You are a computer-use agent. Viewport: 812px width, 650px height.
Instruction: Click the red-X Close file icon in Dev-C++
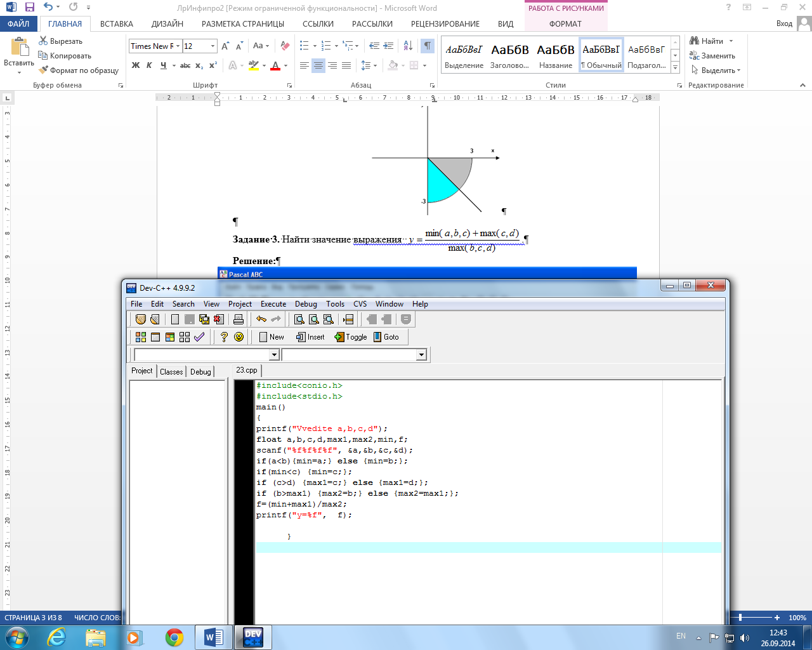point(219,319)
